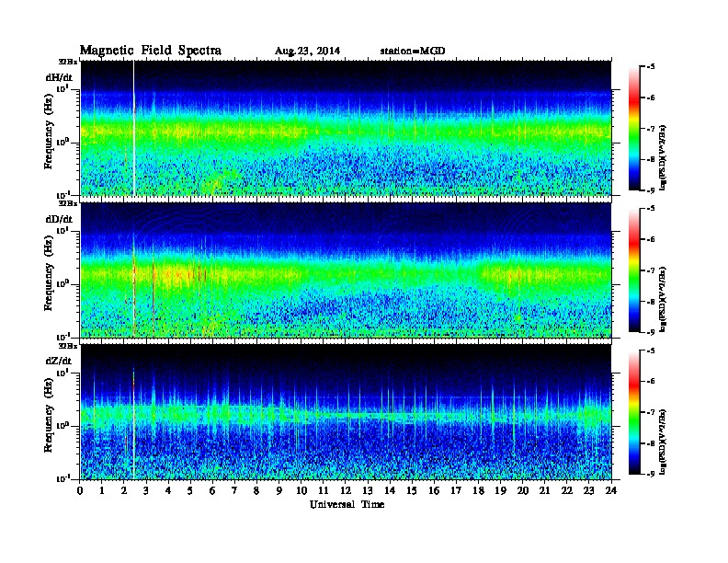Click the hour 24 tick label
Image resolution: width=728 pixels, height=563 pixels.
[611, 490]
